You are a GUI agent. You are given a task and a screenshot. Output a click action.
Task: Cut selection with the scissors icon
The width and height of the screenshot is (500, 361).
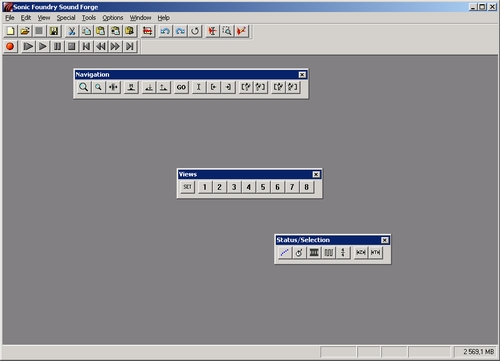click(72, 31)
